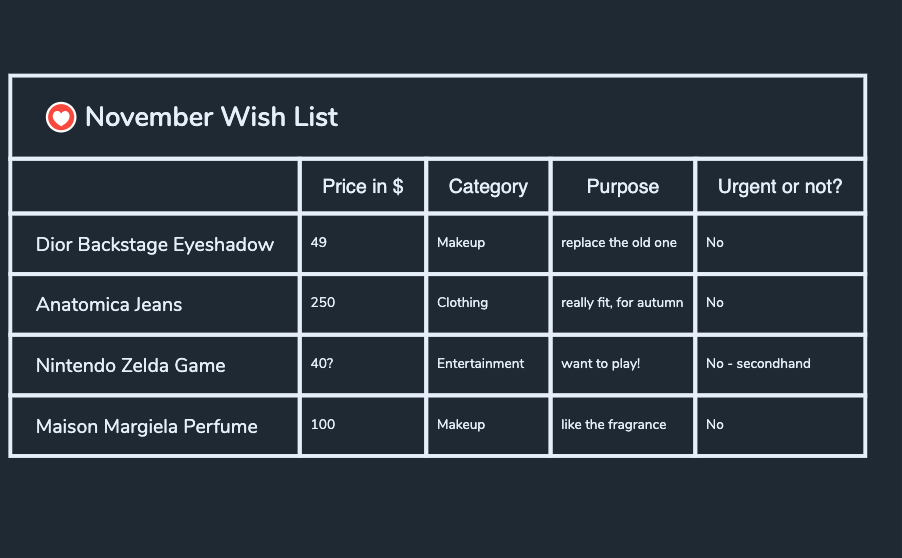Select the Entertainment category cell

point(480,363)
